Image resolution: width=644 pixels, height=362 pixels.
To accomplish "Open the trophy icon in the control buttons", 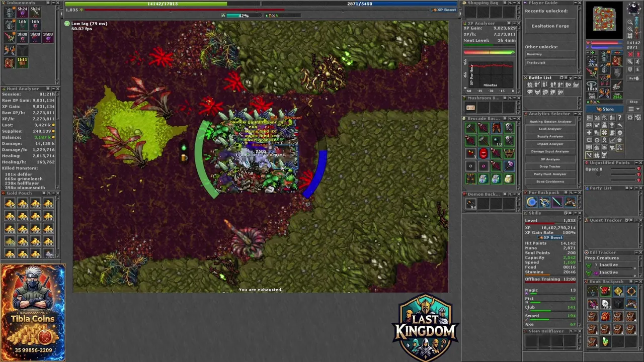I will (611, 125).
